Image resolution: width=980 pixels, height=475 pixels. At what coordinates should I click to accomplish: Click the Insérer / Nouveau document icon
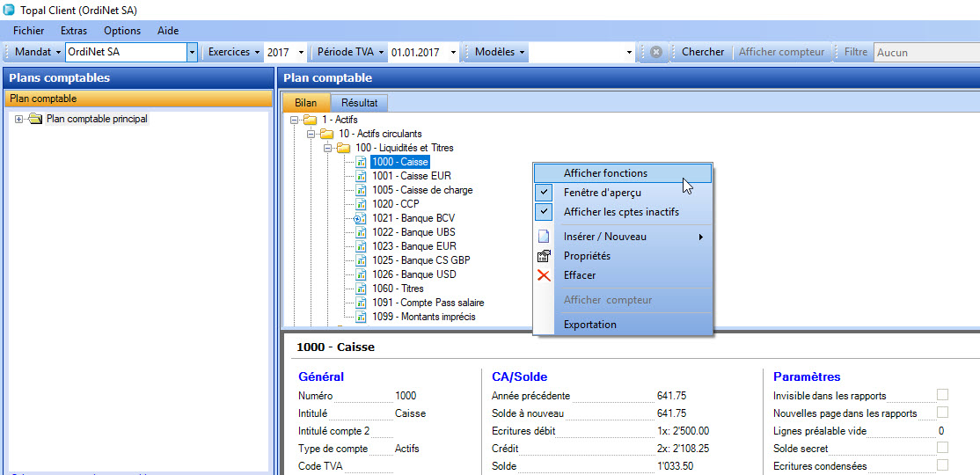[x=544, y=237]
